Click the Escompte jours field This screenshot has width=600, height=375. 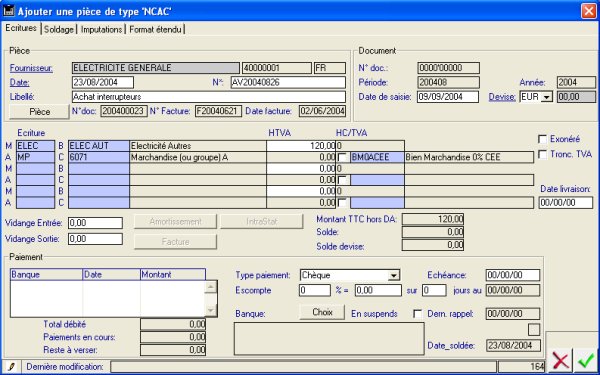pyautogui.click(x=434, y=290)
